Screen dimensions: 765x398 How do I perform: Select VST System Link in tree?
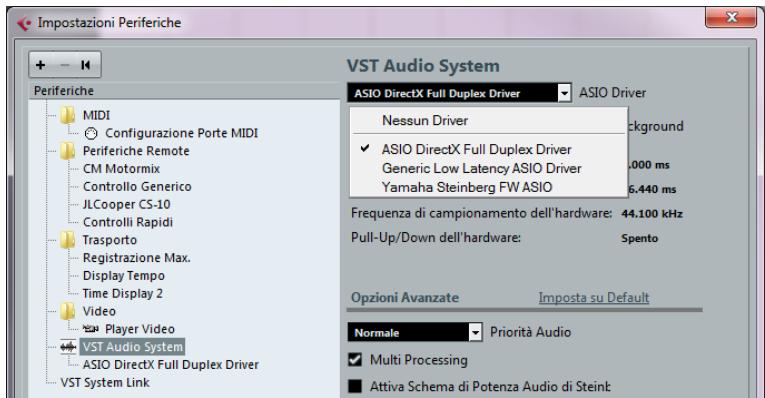pos(105,382)
